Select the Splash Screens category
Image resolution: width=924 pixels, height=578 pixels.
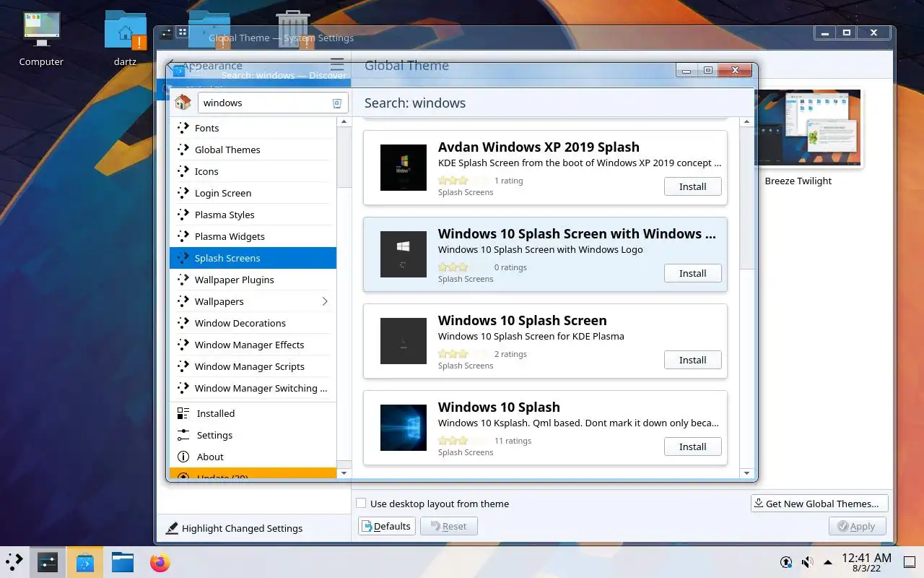(253, 258)
